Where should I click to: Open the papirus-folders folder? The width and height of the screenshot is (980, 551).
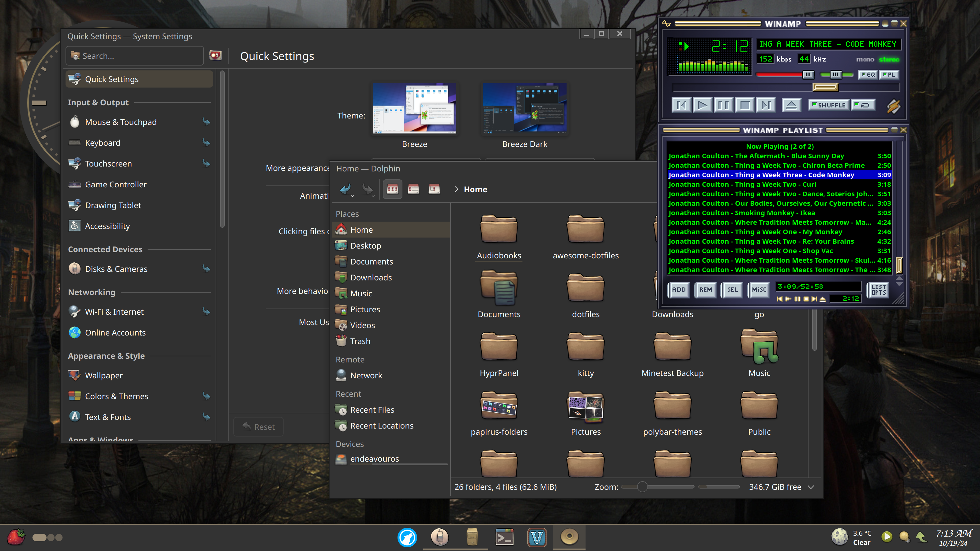pos(499,413)
